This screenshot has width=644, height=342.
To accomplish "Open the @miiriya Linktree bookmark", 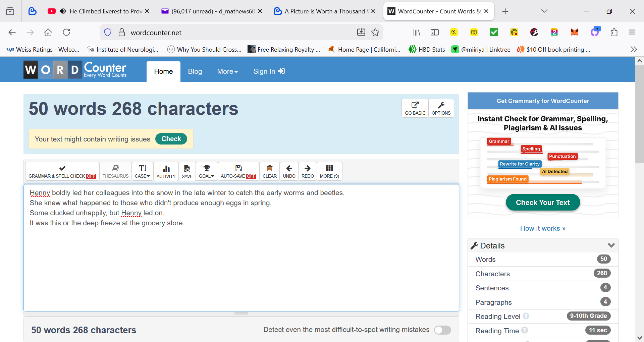I will [481, 49].
